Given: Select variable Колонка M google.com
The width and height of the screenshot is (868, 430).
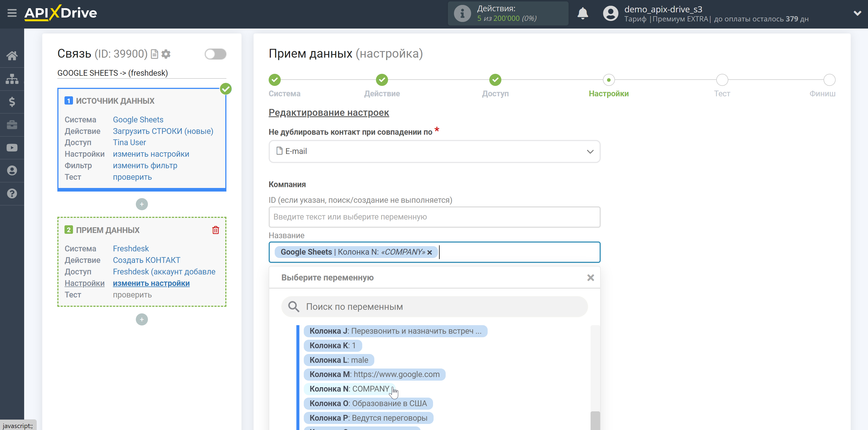Looking at the screenshot, I should click(x=374, y=374).
